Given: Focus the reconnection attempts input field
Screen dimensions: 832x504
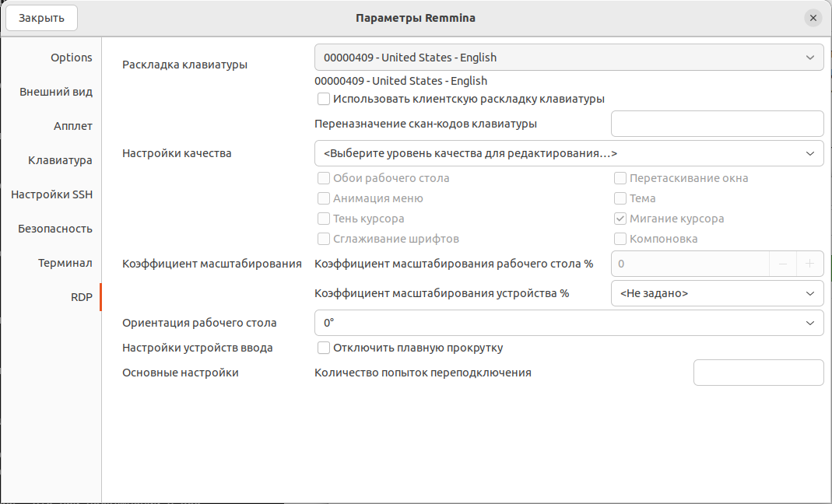Looking at the screenshot, I should 758,373.
